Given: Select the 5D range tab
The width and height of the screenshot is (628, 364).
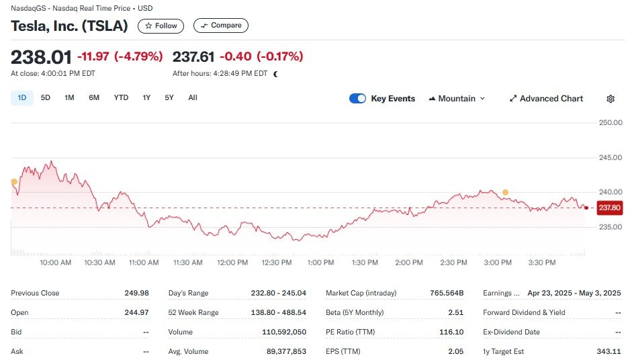Looking at the screenshot, I should click(46, 97).
